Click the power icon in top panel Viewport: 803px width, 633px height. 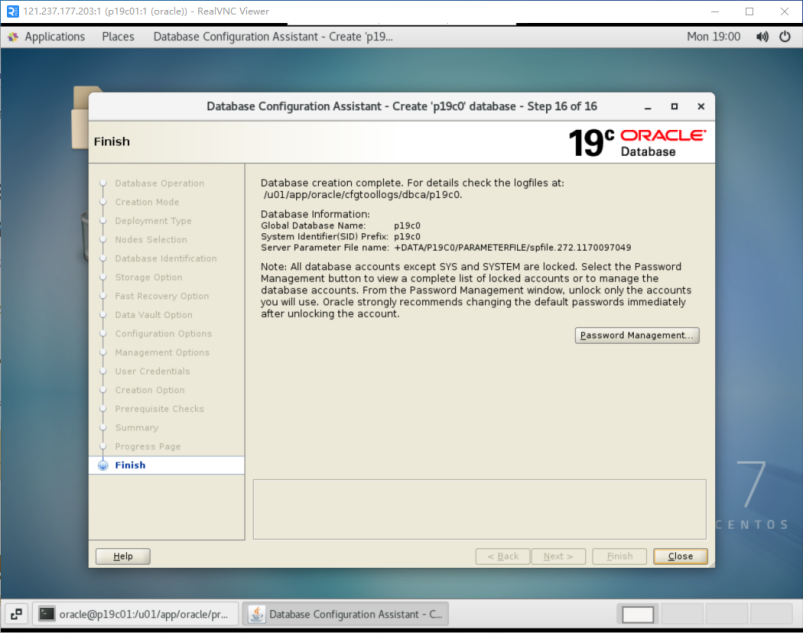[785, 37]
